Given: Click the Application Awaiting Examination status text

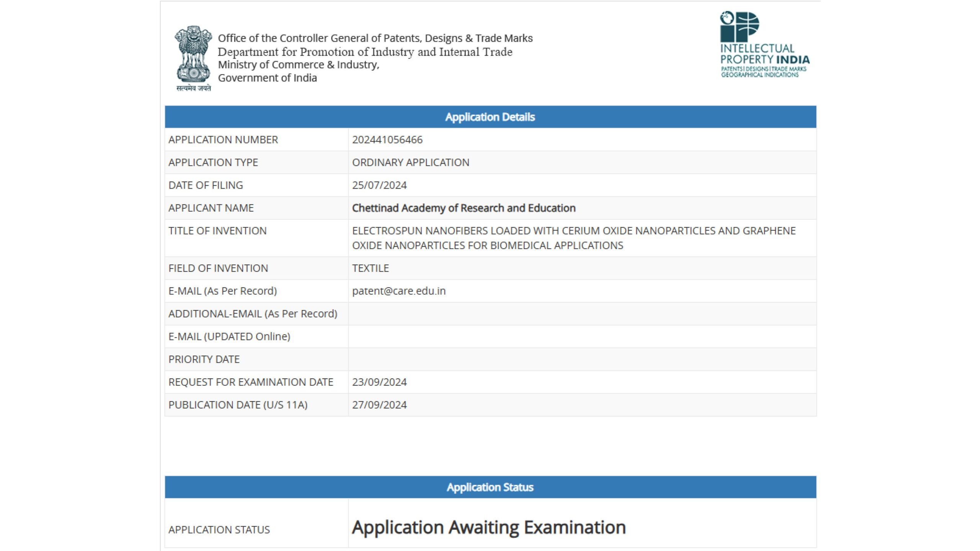Looking at the screenshot, I should pyautogui.click(x=488, y=527).
